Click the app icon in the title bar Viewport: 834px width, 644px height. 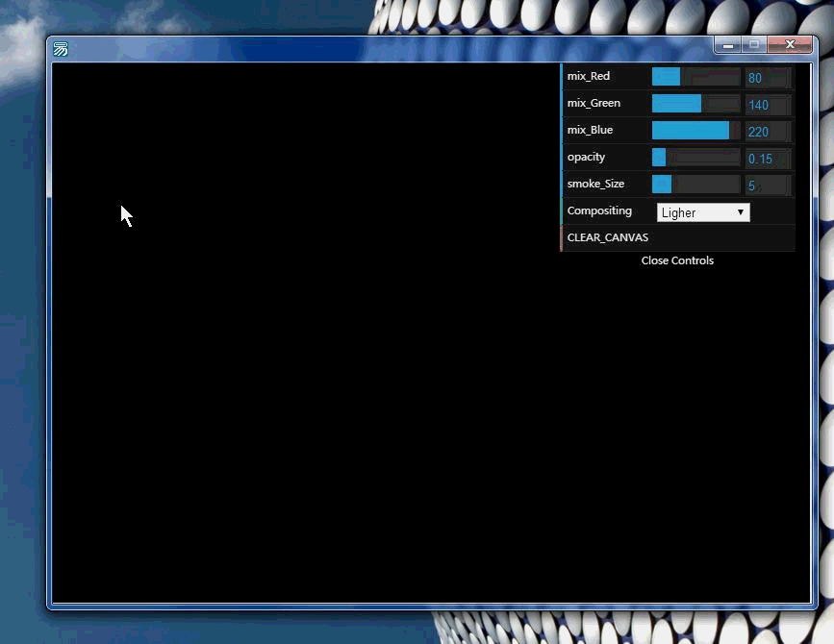pyautogui.click(x=61, y=49)
